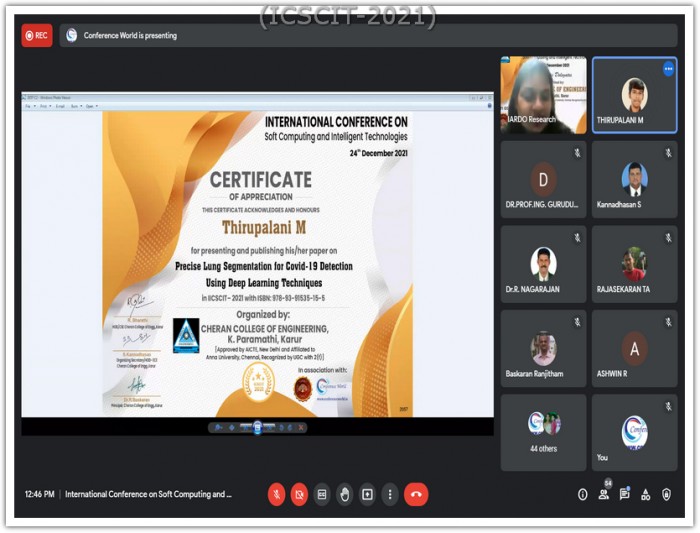Screen dimensions: 700x533
Task: Open the chat with everyone panel
Action: tap(625, 494)
